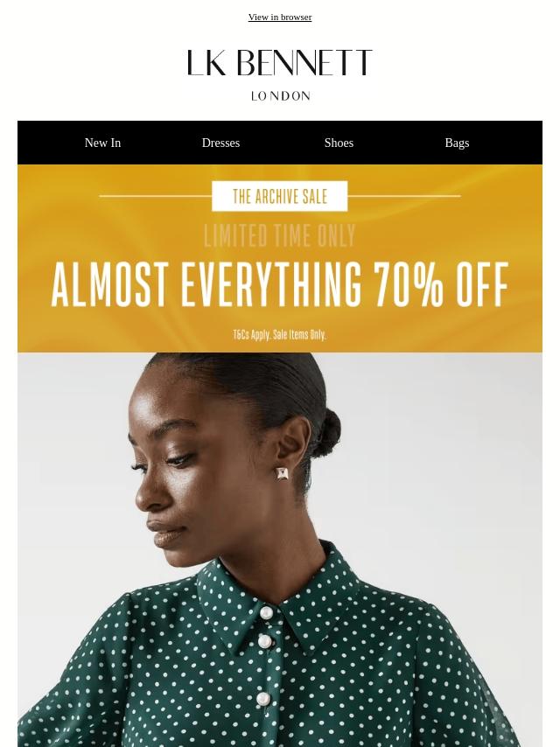Click the lowest visible pearl button
Image resolution: width=560 pixels, height=747 pixels.
(x=262, y=699)
